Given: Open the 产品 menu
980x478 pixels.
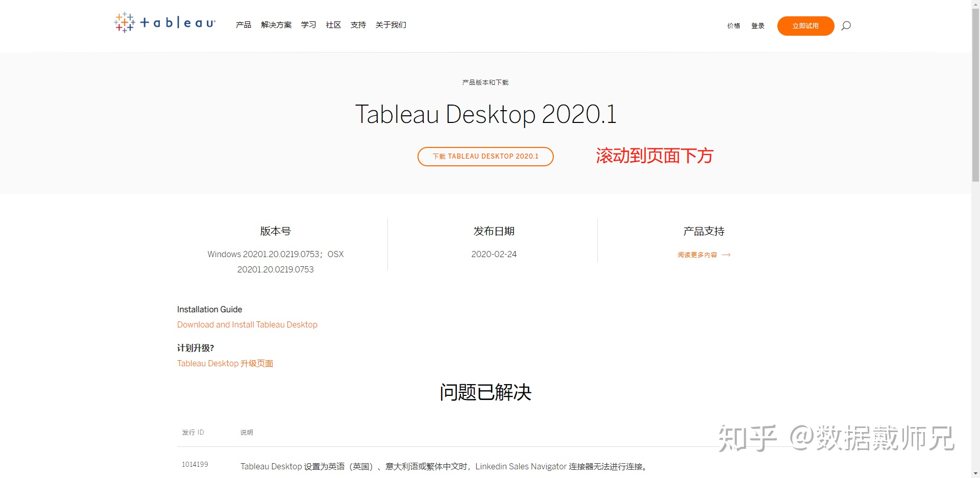Looking at the screenshot, I should (x=243, y=24).
